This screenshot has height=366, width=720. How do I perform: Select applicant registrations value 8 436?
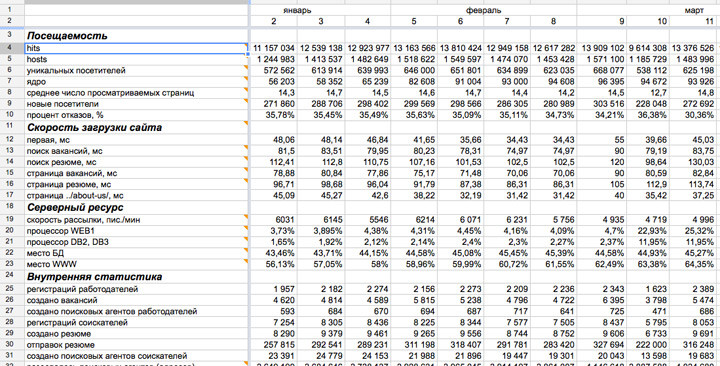(x=367, y=323)
